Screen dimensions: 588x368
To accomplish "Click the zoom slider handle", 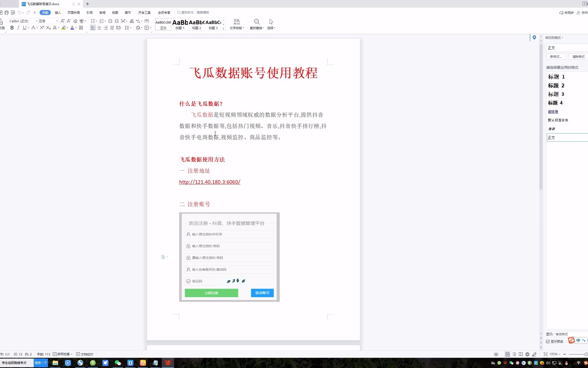I will (x=586, y=354).
